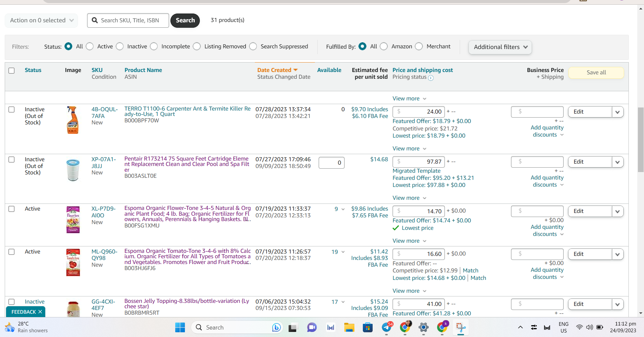
Task: Click the price field showing 97.87
Action: pos(419,162)
